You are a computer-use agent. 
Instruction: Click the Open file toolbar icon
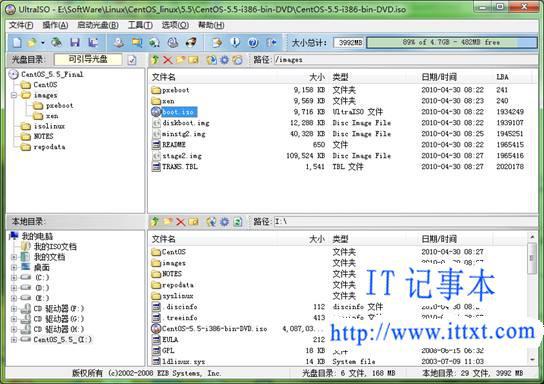32,43
